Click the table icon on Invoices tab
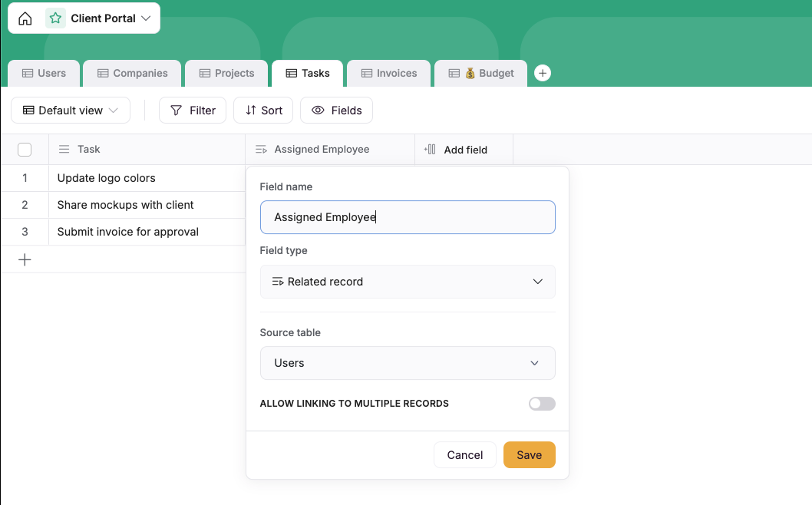Viewport: 812px width, 505px height. (x=367, y=73)
